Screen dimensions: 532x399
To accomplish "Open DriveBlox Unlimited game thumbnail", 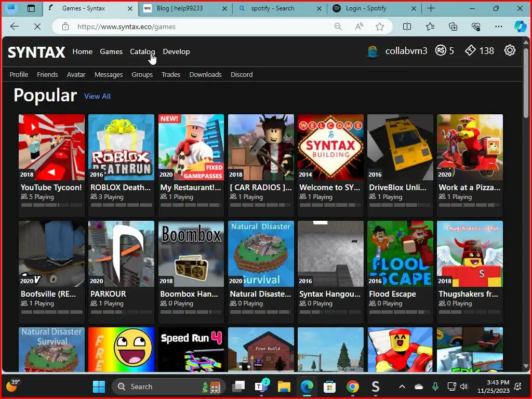I will tap(400, 147).
